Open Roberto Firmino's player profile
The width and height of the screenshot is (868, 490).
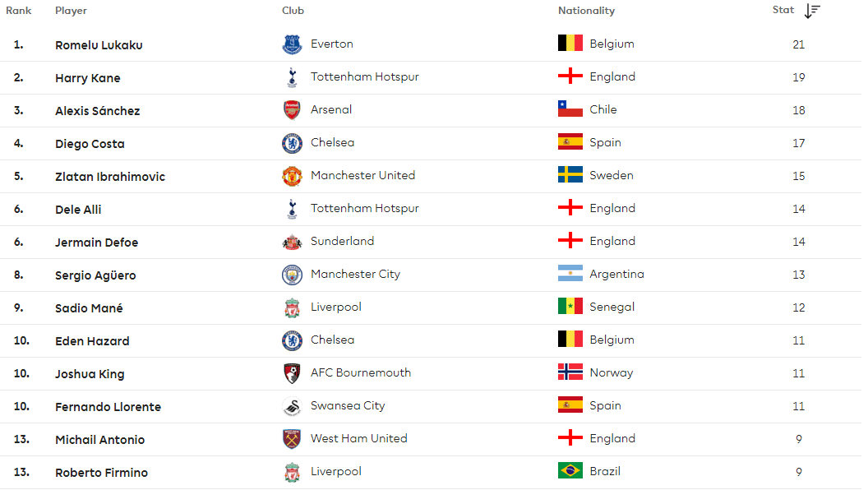(99, 473)
